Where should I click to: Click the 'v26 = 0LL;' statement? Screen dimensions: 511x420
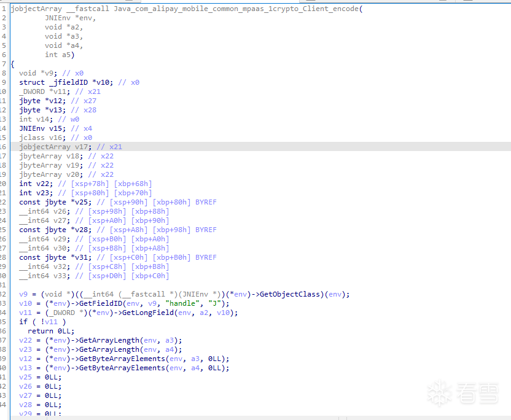(40, 386)
